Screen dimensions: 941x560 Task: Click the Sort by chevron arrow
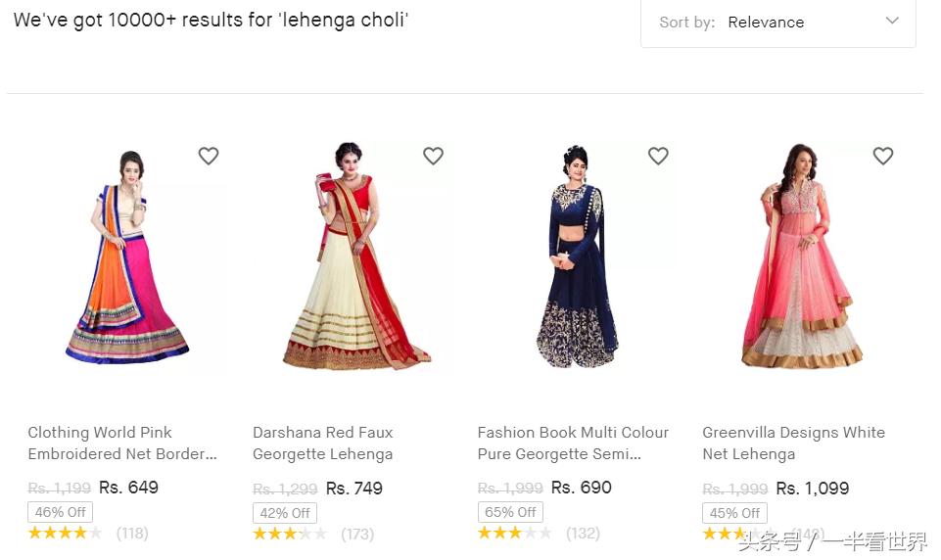(x=892, y=21)
